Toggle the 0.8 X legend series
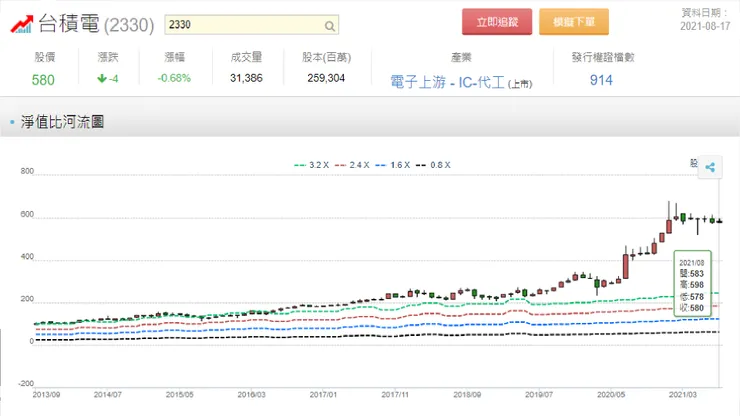The height and width of the screenshot is (416, 740). point(433,165)
